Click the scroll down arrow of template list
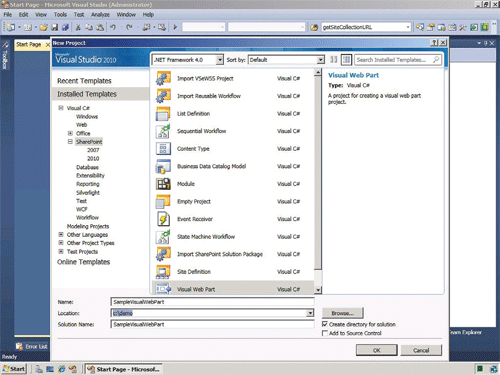 point(318,290)
